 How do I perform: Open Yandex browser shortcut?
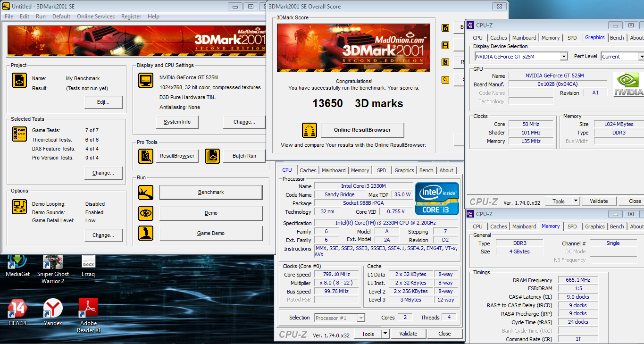point(53,313)
